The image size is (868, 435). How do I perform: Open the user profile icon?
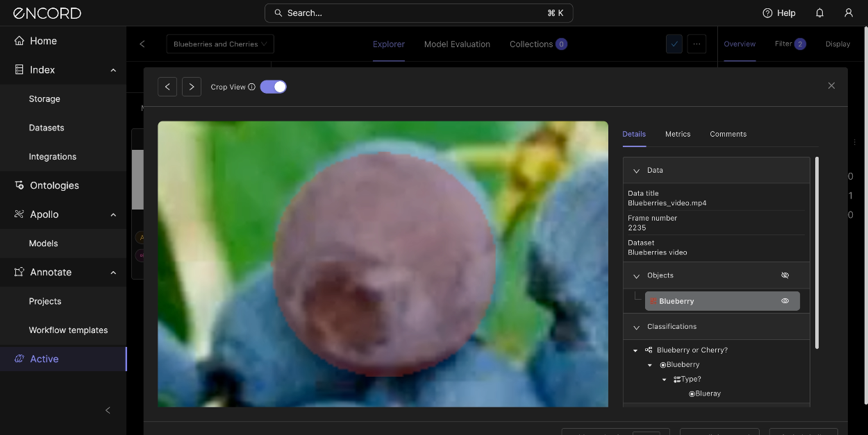pyautogui.click(x=849, y=13)
